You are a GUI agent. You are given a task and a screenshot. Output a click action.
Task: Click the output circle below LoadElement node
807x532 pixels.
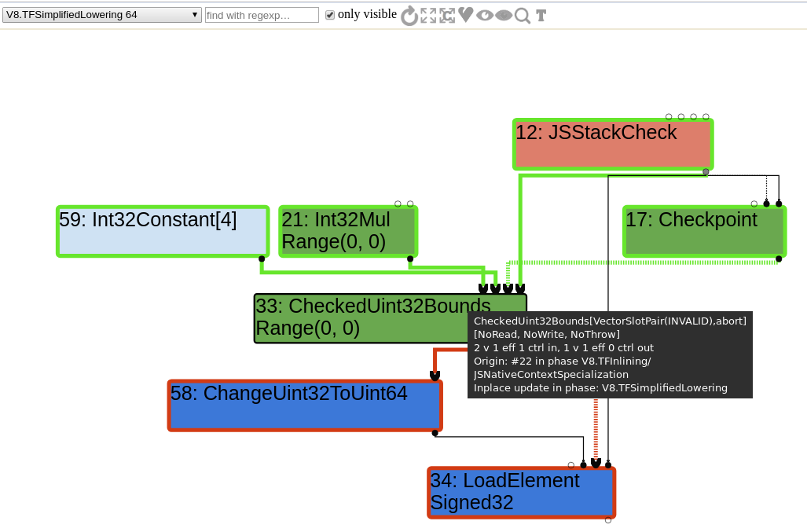coord(608,520)
